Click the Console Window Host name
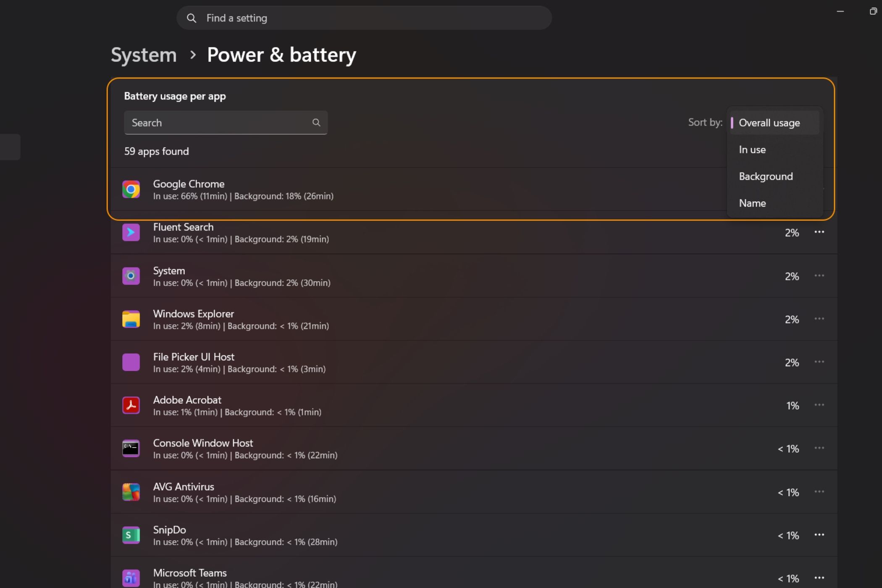 click(203, 443)
